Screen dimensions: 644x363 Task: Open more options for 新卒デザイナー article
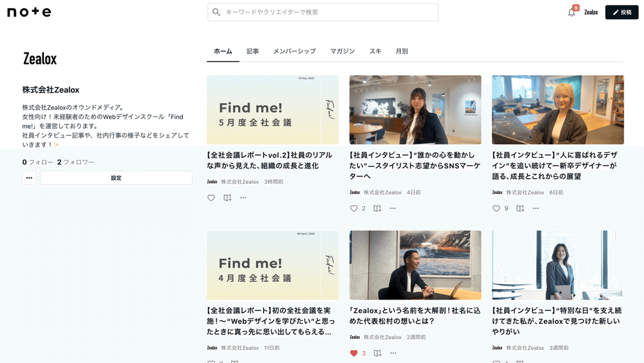tap(536, 208)
